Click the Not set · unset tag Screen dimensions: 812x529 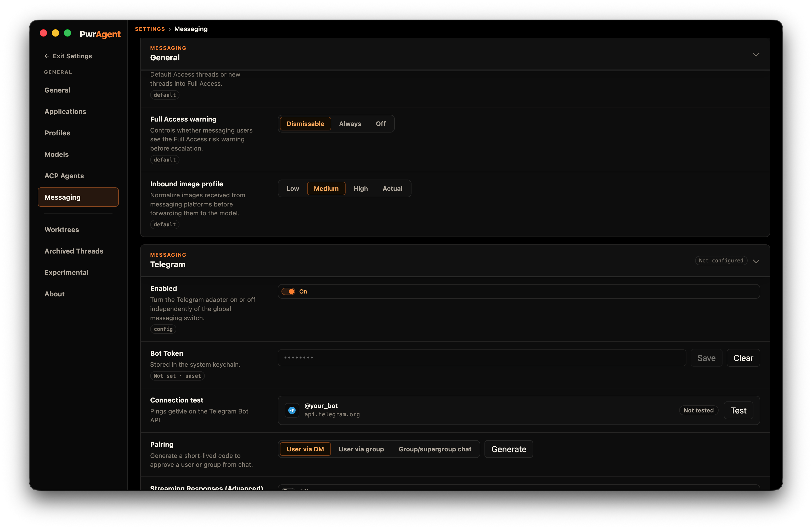pos(177,376)
